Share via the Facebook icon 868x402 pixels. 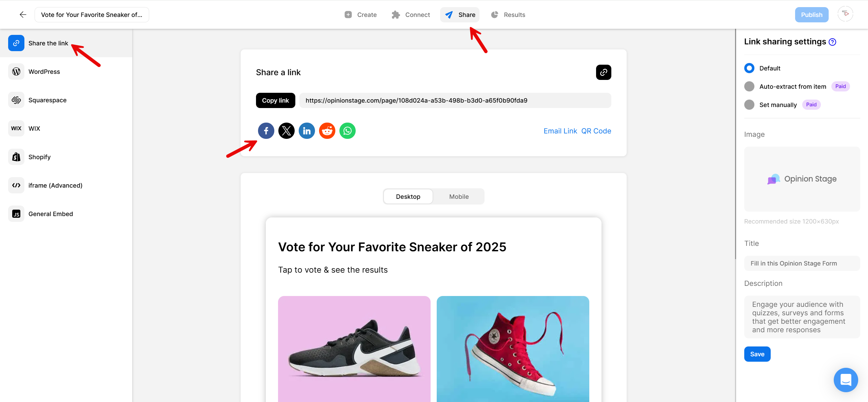pyautogui.click(x=266, y=131)
